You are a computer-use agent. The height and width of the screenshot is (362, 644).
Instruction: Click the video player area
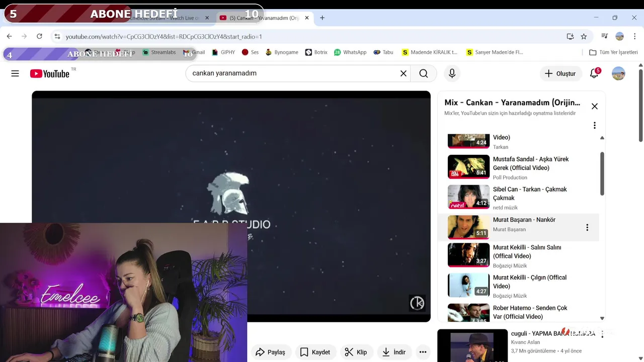coord(231,206)
